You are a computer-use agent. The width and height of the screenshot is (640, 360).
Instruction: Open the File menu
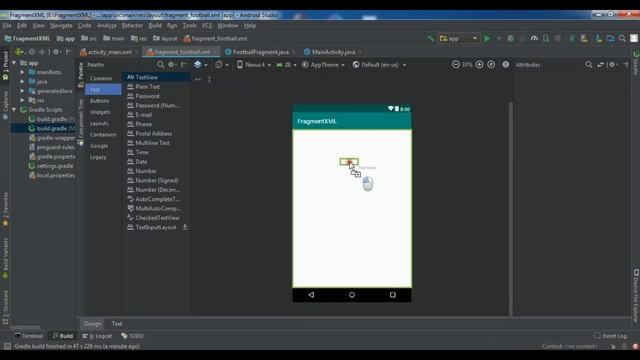tap(7, 25)
